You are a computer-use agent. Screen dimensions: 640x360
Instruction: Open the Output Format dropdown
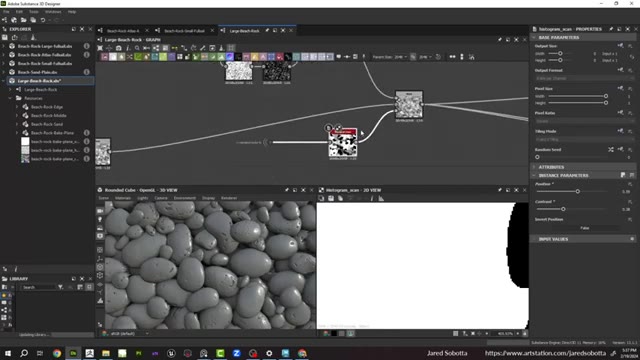[584, 78]
